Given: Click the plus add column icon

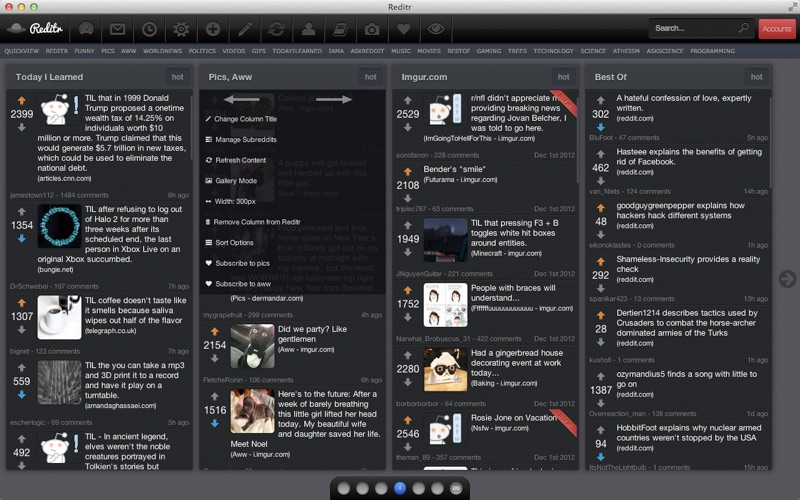Looking at the screenshot, I should point(213,29).
